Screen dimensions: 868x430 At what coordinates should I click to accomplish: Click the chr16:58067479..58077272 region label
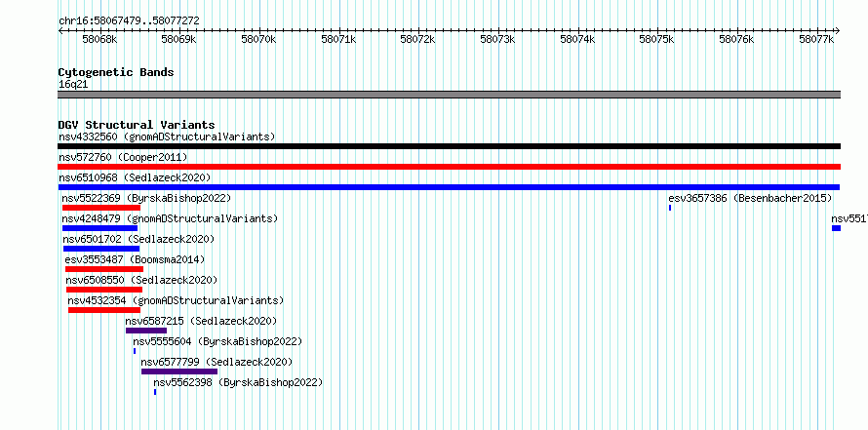click(x=129, y=20)
